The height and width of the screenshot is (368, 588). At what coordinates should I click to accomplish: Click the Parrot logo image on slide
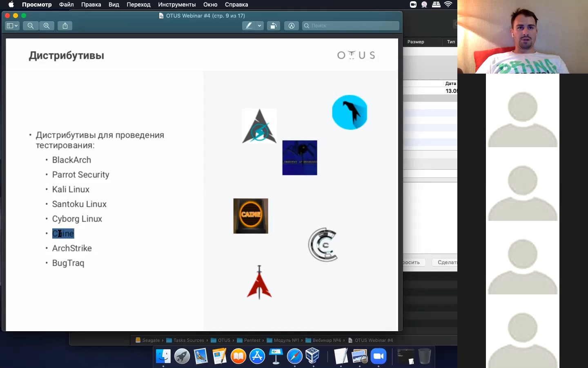tap(350, 112)
